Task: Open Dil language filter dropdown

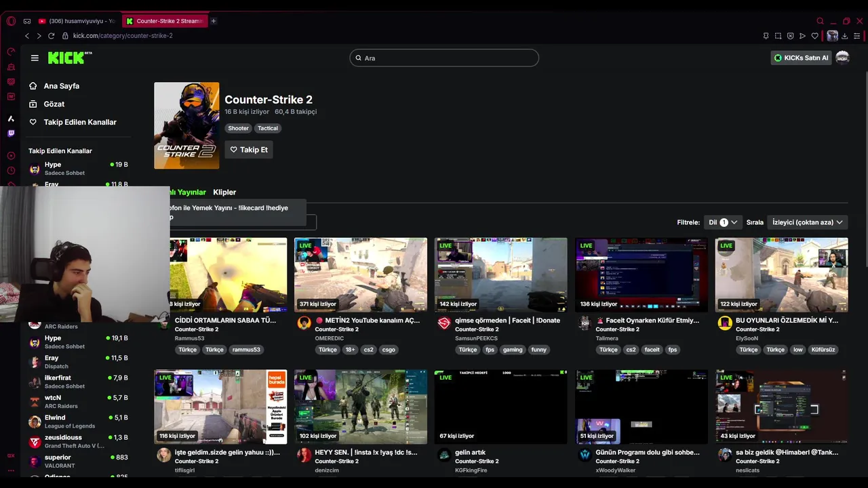Action: click(723, 222)
